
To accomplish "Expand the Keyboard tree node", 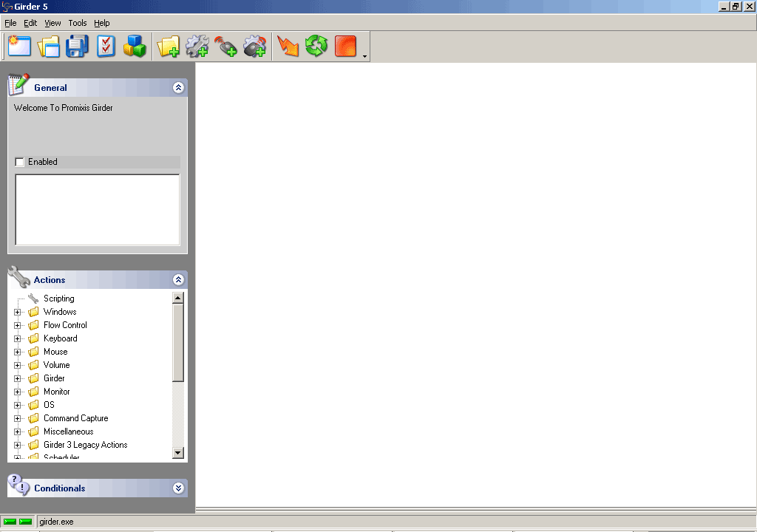I will pyautogui.click(x=18, y=338).
